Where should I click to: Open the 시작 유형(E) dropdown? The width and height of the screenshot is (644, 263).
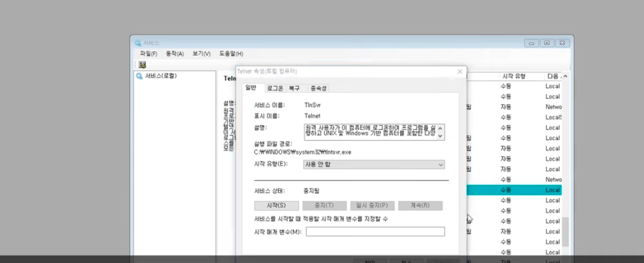pos(373,164)
